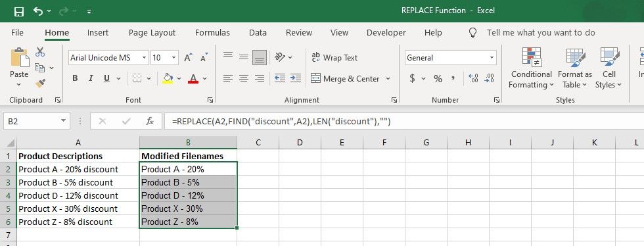Open Number format dialog launcher
Image resolution: width=644 pixels, height=246 pixels.
497,100
